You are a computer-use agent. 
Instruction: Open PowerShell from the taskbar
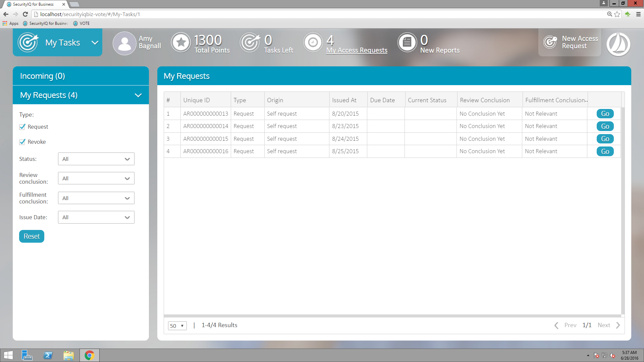click(x=48, y=355)
